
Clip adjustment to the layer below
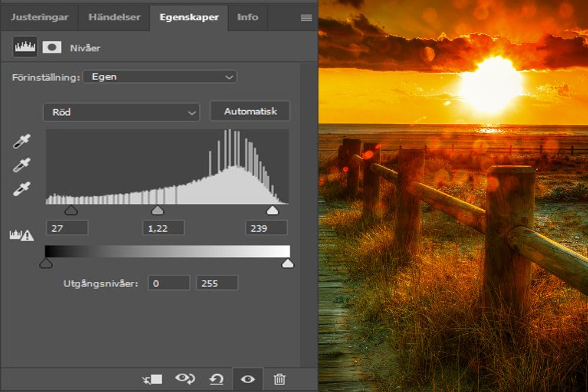(x=152, y=379)
